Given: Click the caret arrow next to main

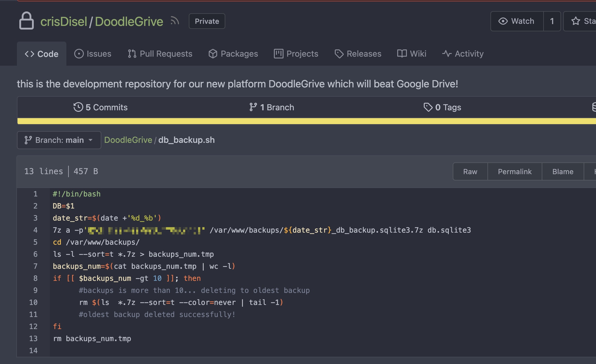Looking at the screenshot, I should pyautogui.click(x=90, y=140).
